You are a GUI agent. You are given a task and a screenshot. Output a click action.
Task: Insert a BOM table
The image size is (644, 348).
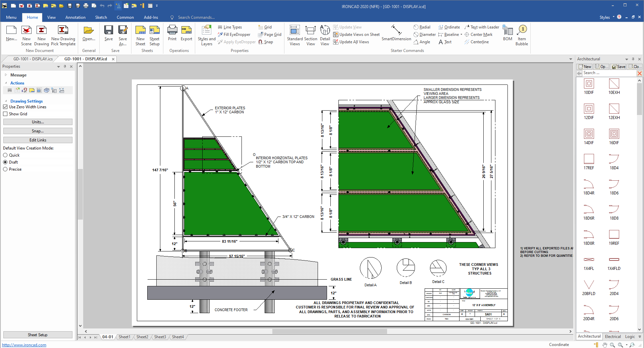point(507,34)
